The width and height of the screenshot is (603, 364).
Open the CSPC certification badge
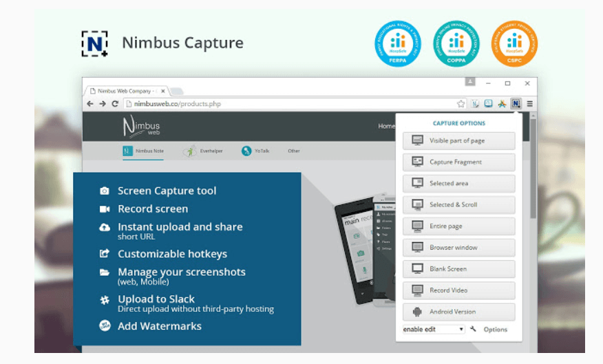[514, 43]
